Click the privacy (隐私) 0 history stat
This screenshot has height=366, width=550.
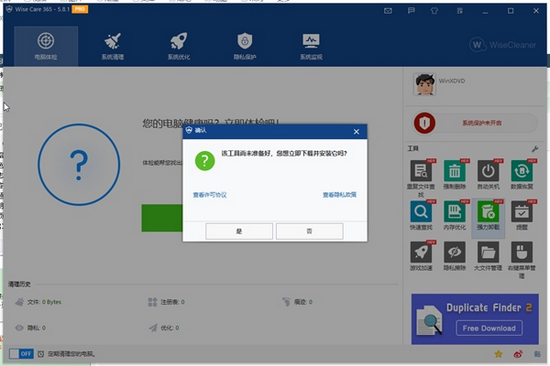tap(31, 328)
